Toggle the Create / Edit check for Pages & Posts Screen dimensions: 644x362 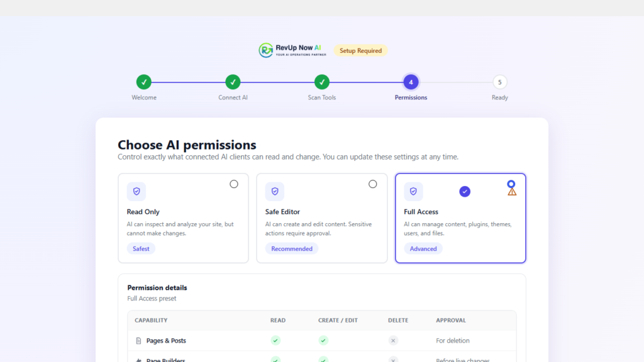coord(323,340)
